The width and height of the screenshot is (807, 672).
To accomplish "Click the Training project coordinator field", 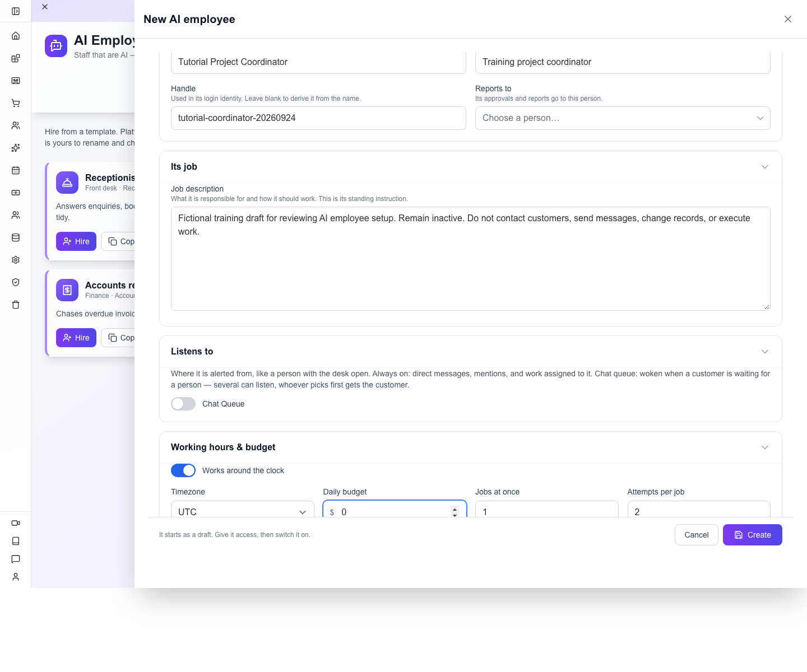I will [623, 62].
